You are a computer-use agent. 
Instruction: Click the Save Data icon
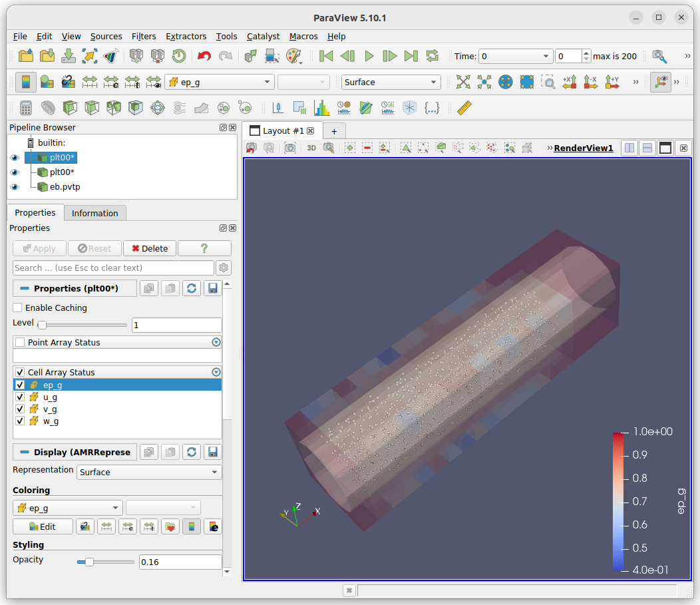[x=69, y=57]
